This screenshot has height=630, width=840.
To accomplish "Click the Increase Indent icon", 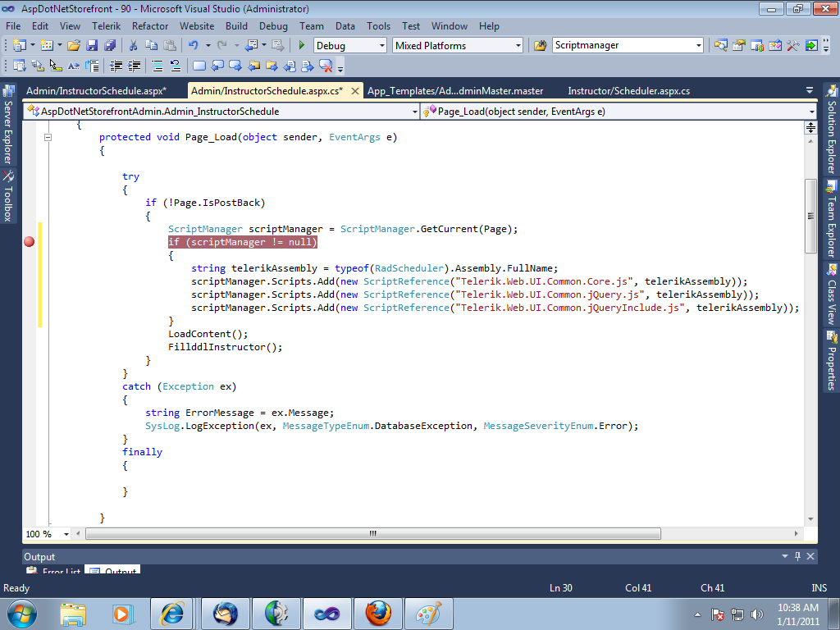I will 135,66.
